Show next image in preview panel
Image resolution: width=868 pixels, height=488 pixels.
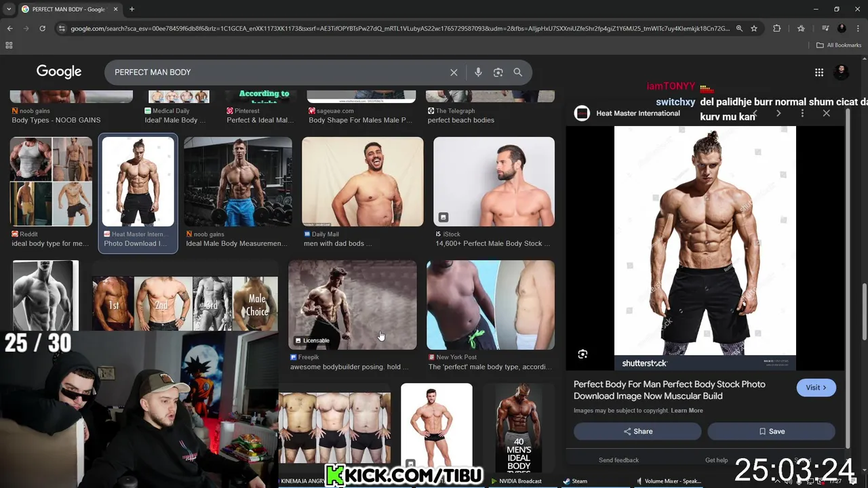coord(778,113)
